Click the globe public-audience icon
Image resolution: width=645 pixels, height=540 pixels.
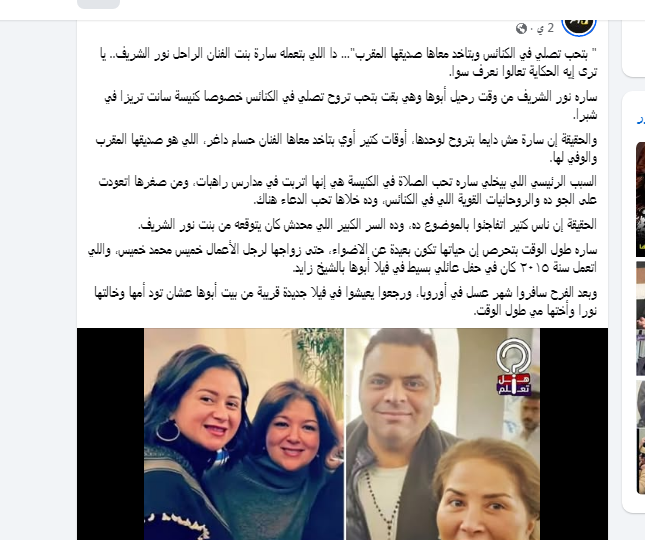521,28
